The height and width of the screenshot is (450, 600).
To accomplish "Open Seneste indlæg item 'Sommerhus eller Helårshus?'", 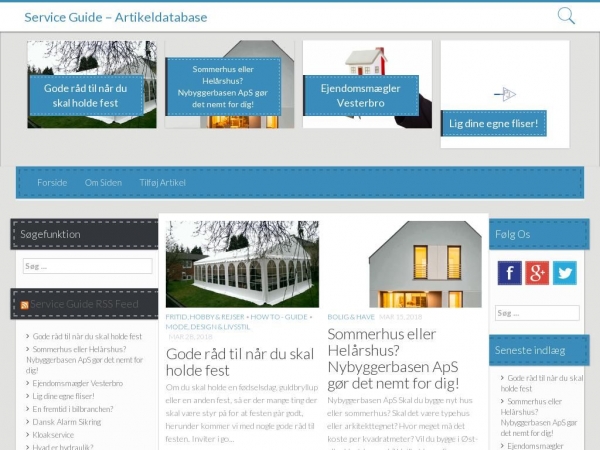I will pyautogui.click(x=539, y=417).
